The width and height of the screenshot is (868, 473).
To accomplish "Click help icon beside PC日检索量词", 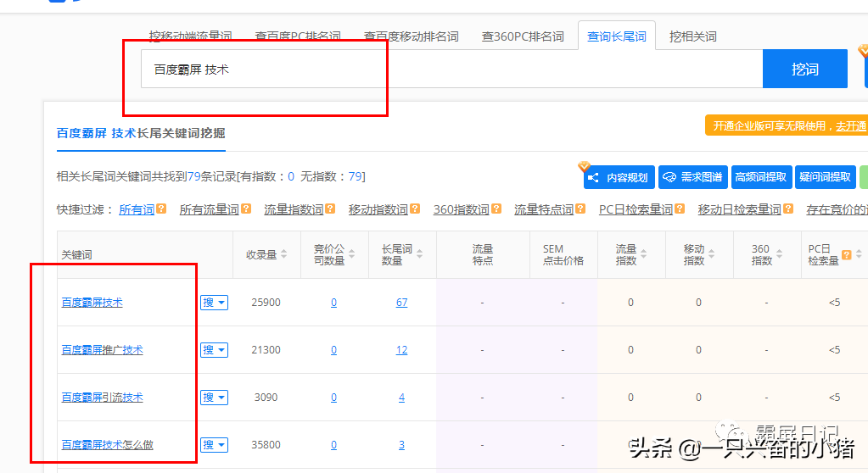I will 680,209.
